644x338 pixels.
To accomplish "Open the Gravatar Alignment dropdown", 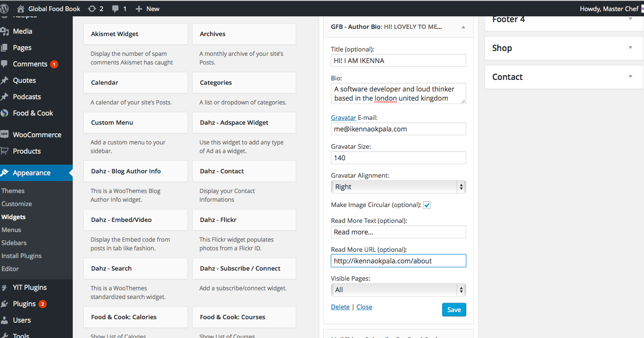I will 398,187.
